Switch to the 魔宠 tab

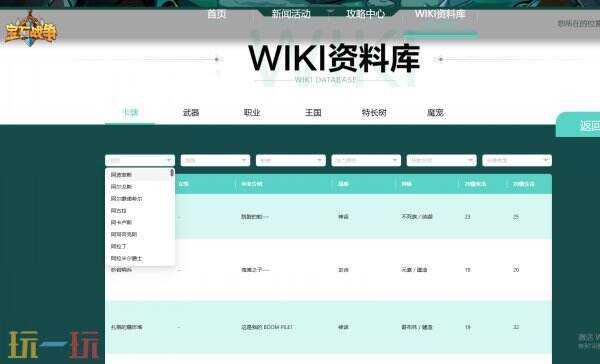pos(435,113)
